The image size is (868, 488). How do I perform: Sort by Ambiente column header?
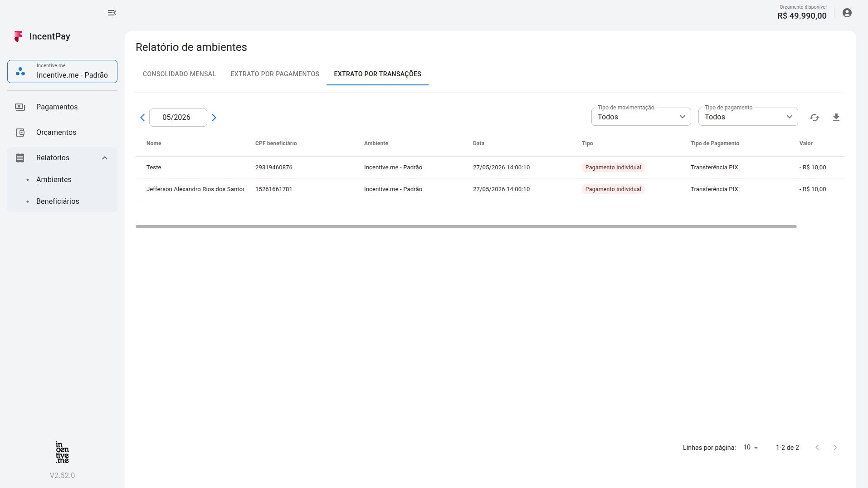tap(376, 143)
